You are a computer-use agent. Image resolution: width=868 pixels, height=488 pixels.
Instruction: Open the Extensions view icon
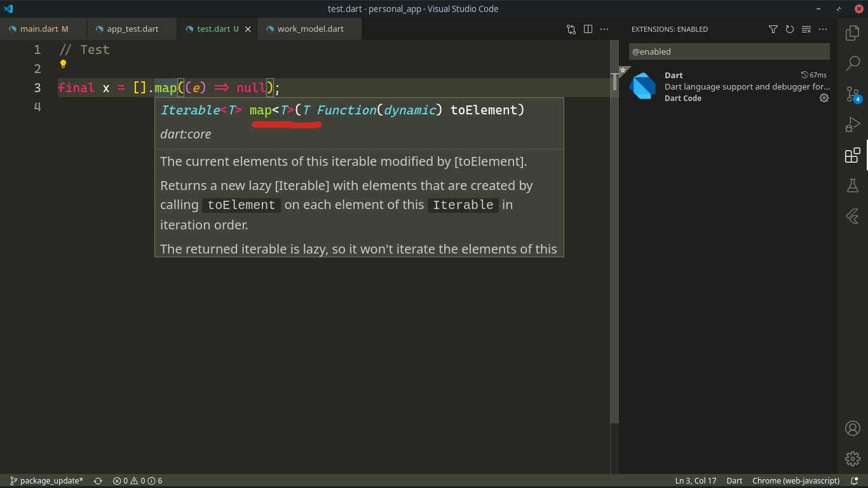click(x=852, y=155)
